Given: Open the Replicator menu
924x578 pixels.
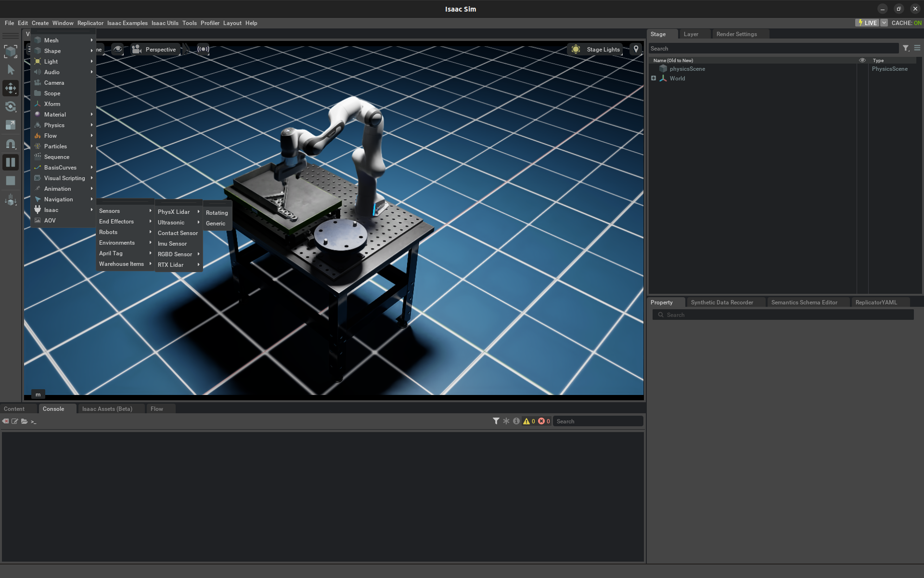Looking at the screenshot, I should 90,23.
